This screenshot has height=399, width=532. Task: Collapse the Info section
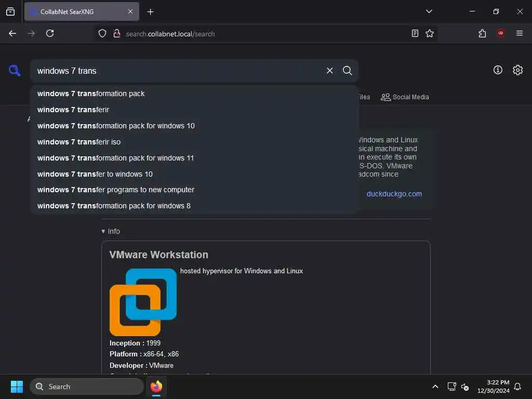point(111,231)
